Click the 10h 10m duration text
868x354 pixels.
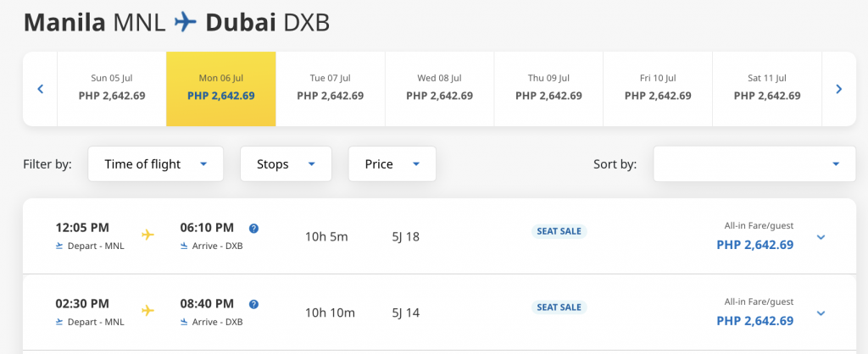330,313
